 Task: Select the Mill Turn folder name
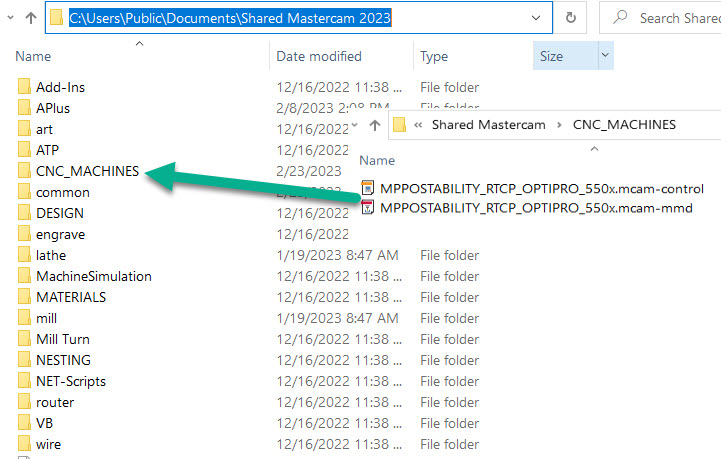pos(63,339)
